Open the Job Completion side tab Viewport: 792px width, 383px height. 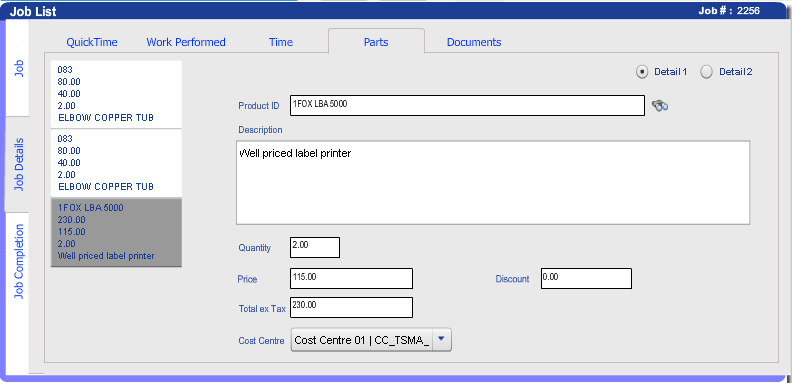tap(18, 262)
